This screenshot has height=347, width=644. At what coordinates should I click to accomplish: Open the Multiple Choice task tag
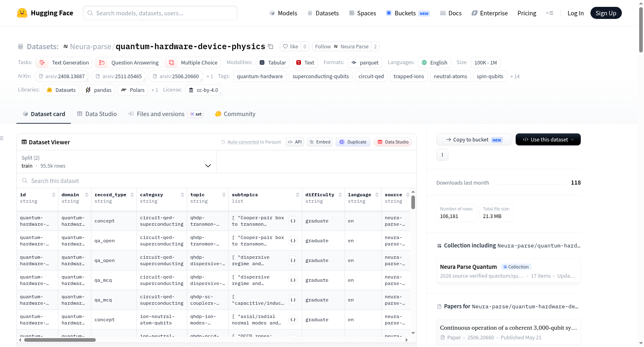click(193, 62)
